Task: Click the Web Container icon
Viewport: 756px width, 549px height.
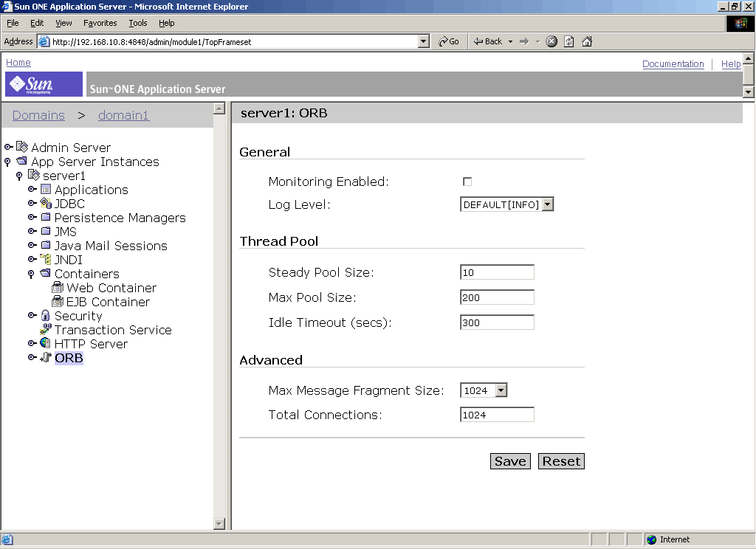Action: coord(58,287)
